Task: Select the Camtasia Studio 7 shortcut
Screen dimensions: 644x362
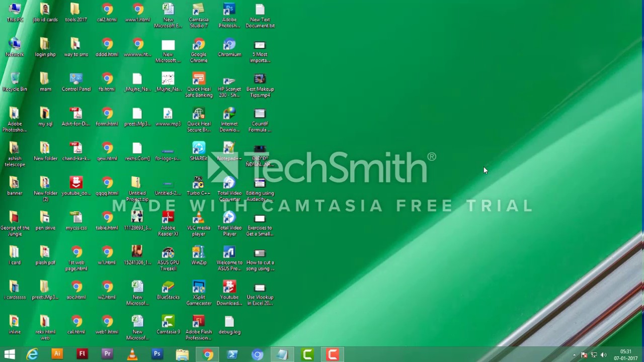Action: (199, 16)
